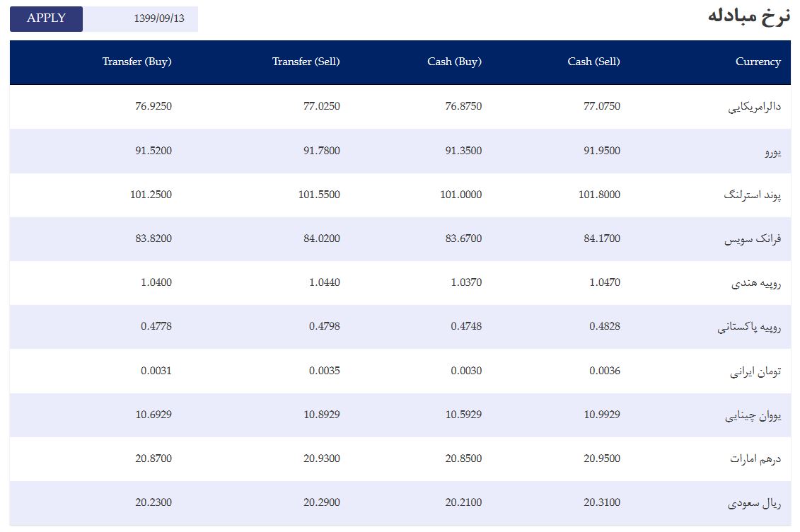Click the value 20.8700

click(x=153, y=458)
